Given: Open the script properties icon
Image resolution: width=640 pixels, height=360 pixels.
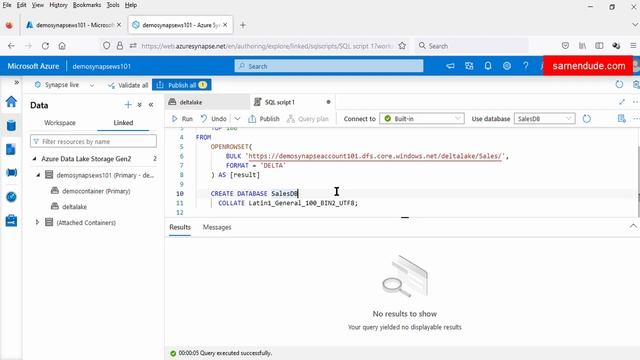Looking at the screenshot, I should pyautogui.click(x=621, y=118).
